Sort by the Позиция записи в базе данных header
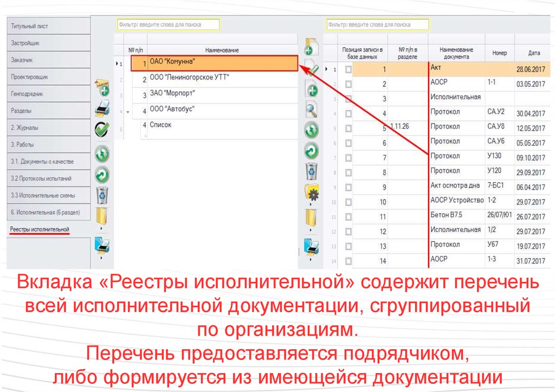 tap(363, 53)
